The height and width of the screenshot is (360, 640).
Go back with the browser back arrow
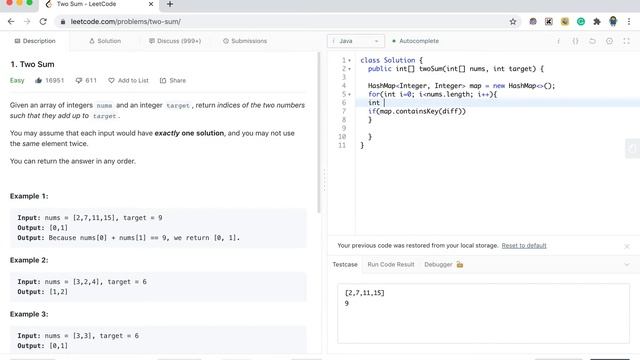click(x=11, y=22)
